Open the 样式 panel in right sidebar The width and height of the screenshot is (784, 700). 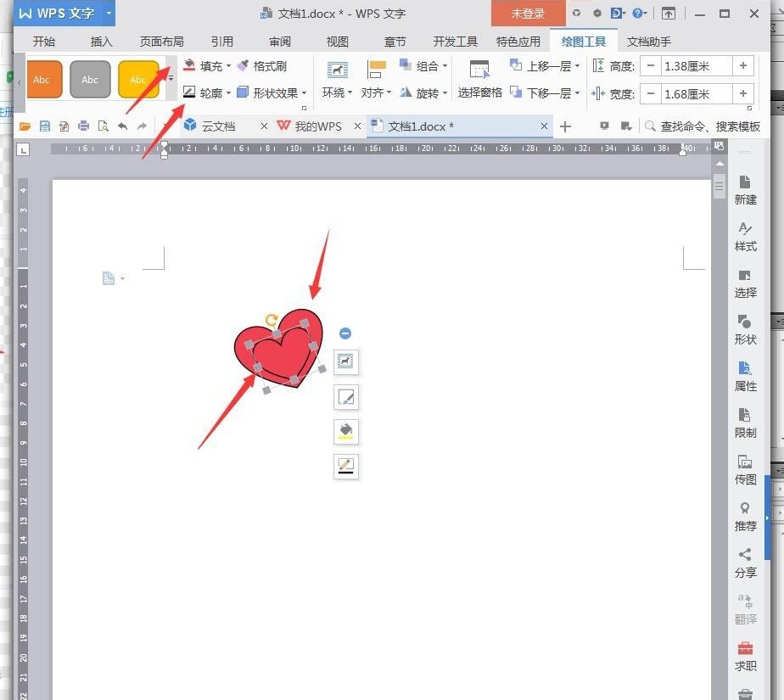click(745, 237)
